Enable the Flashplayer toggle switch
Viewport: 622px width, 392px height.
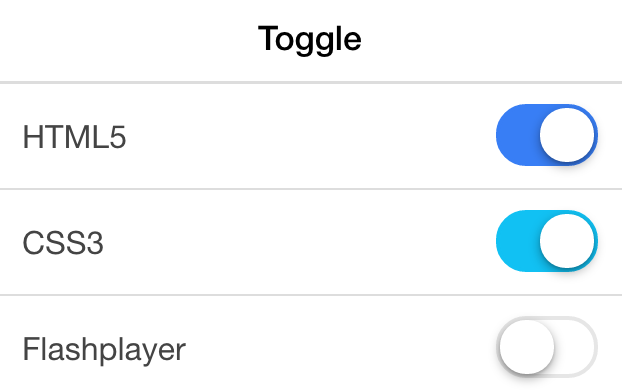coord(547,347)
